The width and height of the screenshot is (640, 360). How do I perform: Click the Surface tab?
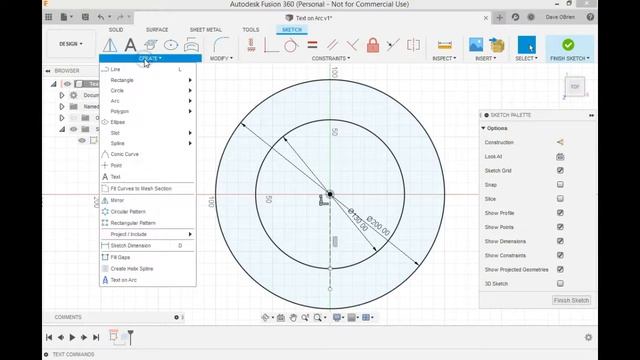click(157, 30)
